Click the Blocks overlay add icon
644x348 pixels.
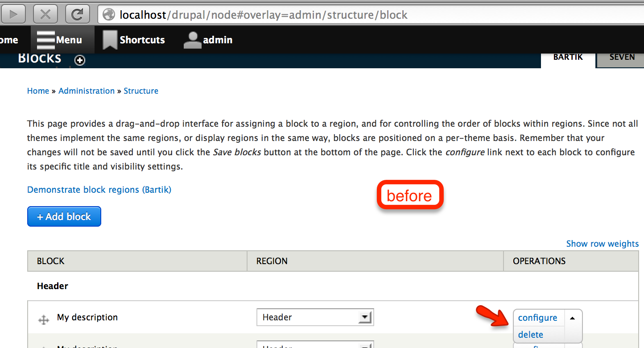tap(79, 60)
